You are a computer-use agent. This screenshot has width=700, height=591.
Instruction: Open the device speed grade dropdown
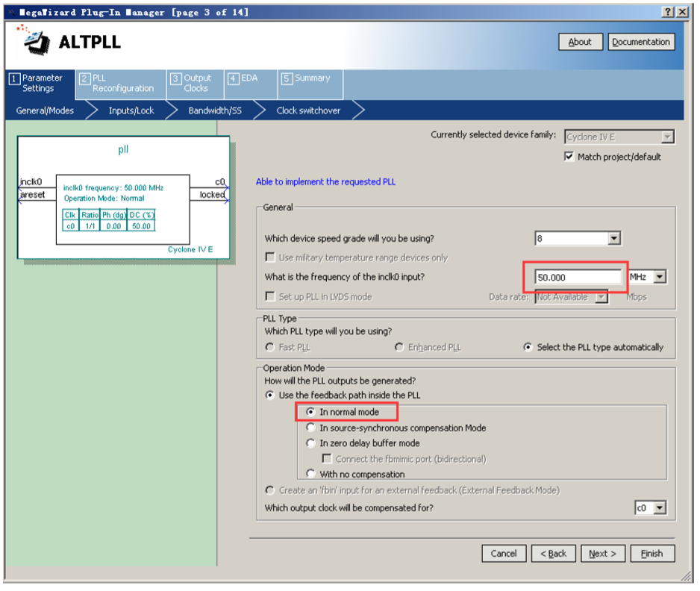[x=577, y=239]
